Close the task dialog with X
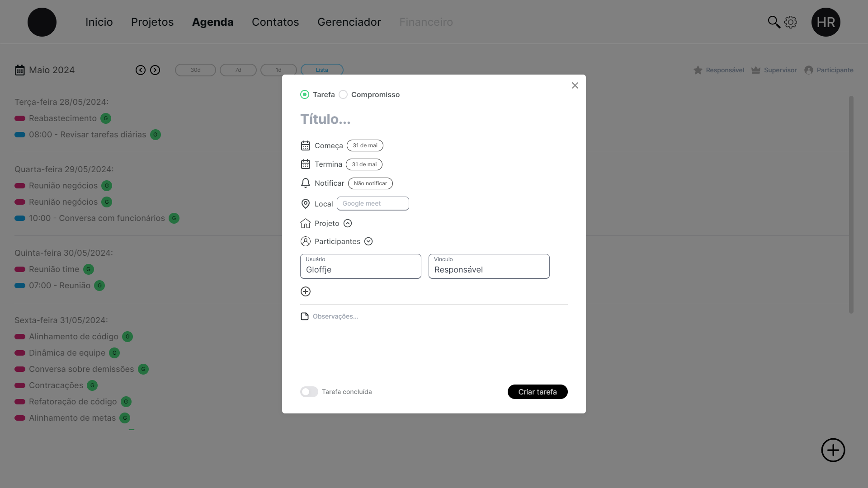Viewport: 868px width, 488px height. click(x=575, y=85)
